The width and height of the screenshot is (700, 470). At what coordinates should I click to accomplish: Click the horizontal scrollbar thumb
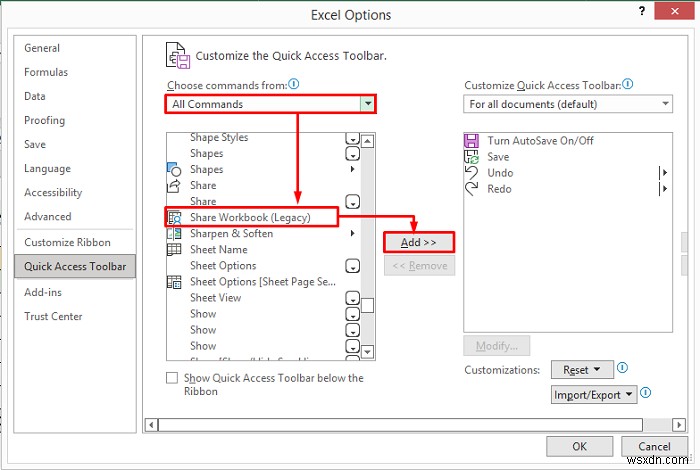pos(400,424)
